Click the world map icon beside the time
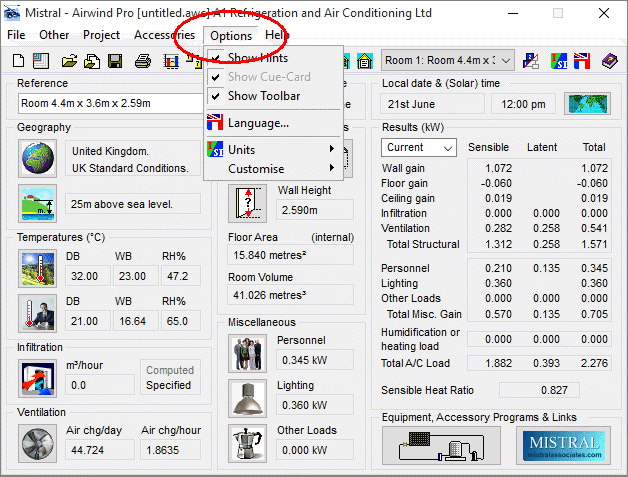628x477 pixels. tap(587, 104)
